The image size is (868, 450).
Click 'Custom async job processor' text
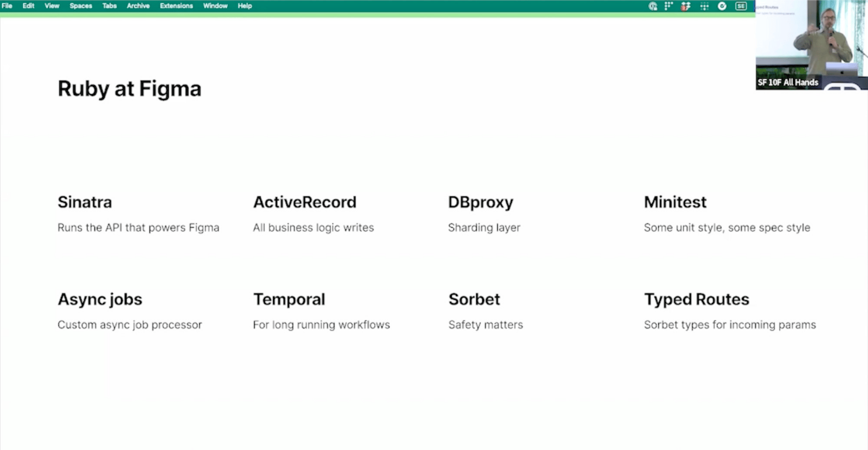[130, 325]
